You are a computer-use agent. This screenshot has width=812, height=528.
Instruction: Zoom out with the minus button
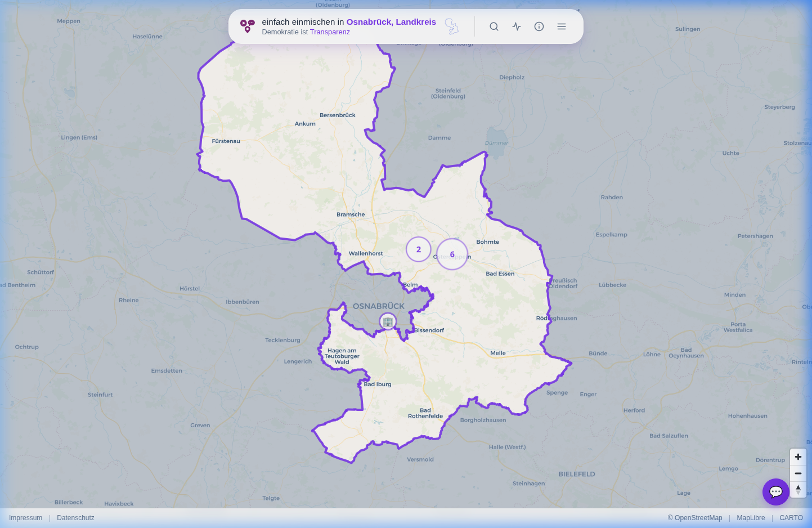tap(798, 473)
